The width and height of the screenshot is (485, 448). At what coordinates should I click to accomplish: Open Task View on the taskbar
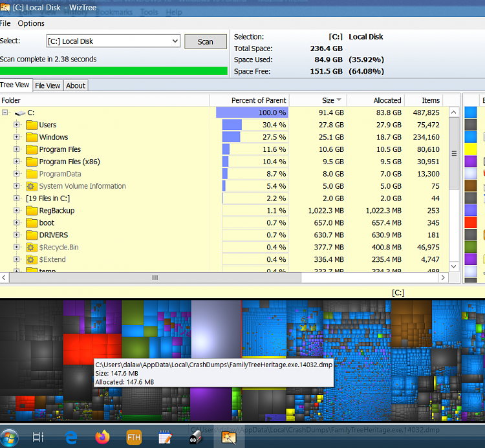(38, 437)
